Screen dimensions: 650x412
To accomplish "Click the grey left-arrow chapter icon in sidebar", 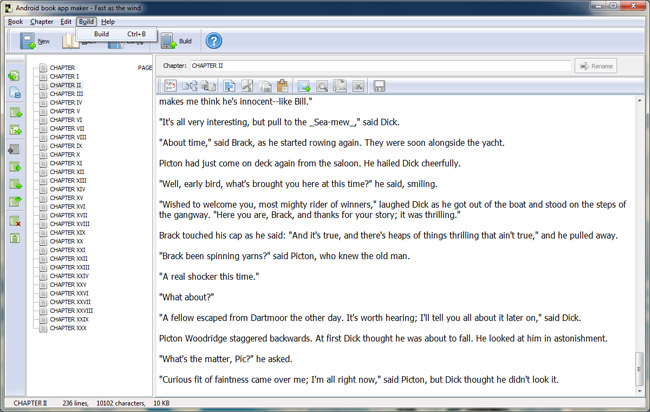I will [14, 149].
